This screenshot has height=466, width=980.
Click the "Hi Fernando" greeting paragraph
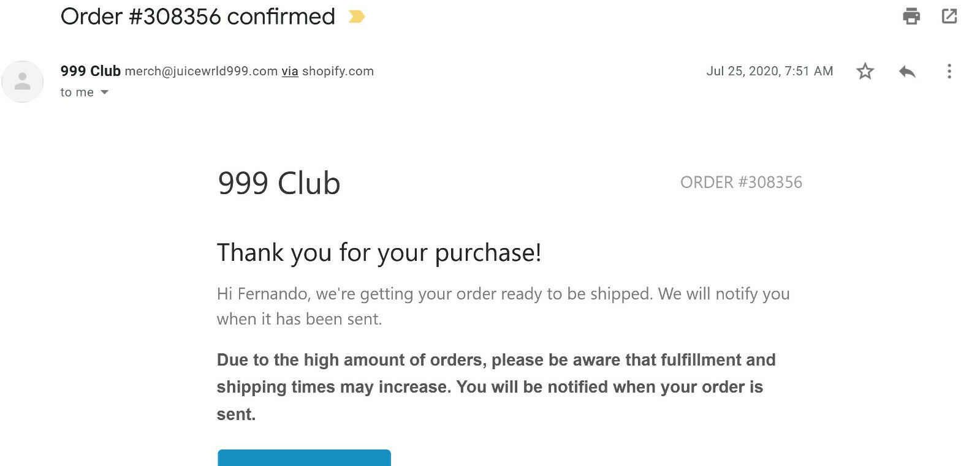pos(503,306)
